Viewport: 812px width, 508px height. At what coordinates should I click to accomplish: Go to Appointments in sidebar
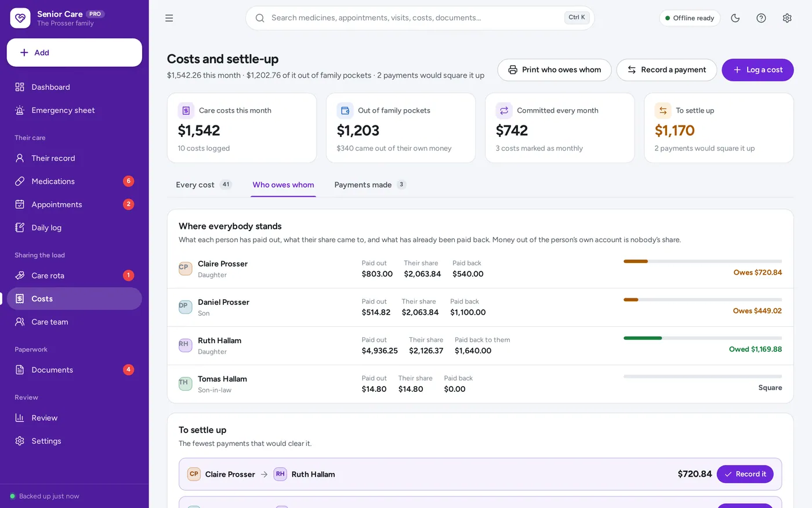(x=74, y=204)
